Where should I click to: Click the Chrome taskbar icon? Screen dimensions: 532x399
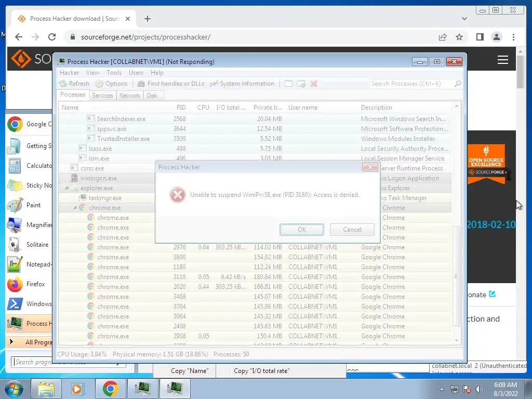click(x=110, y=389)
